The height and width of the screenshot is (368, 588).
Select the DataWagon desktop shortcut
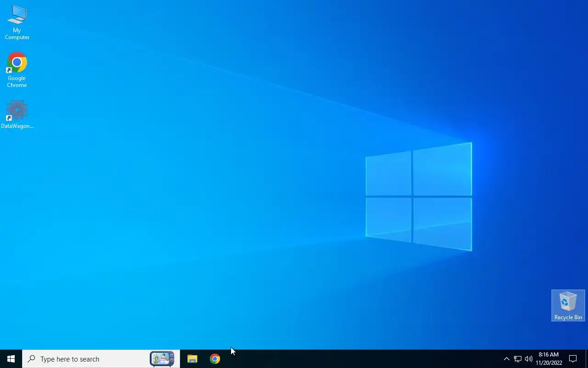pyautogui.click(x=17, y=115)
